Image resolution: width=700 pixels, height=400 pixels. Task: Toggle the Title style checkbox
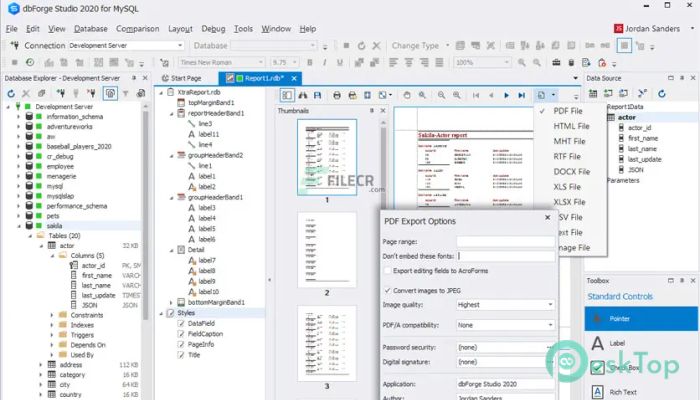(x=181, y=355)
